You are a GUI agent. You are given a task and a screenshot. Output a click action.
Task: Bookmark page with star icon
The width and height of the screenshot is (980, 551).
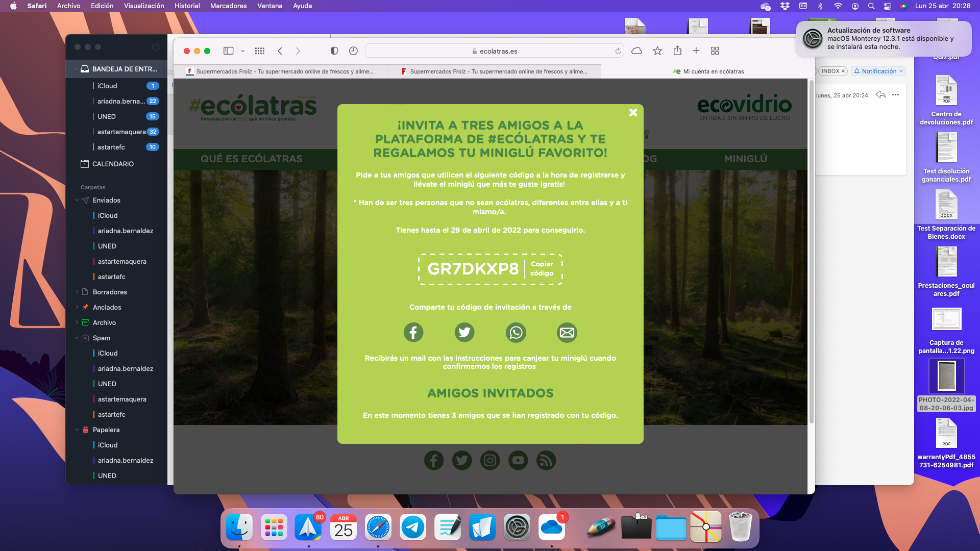(x=657, y=51)
